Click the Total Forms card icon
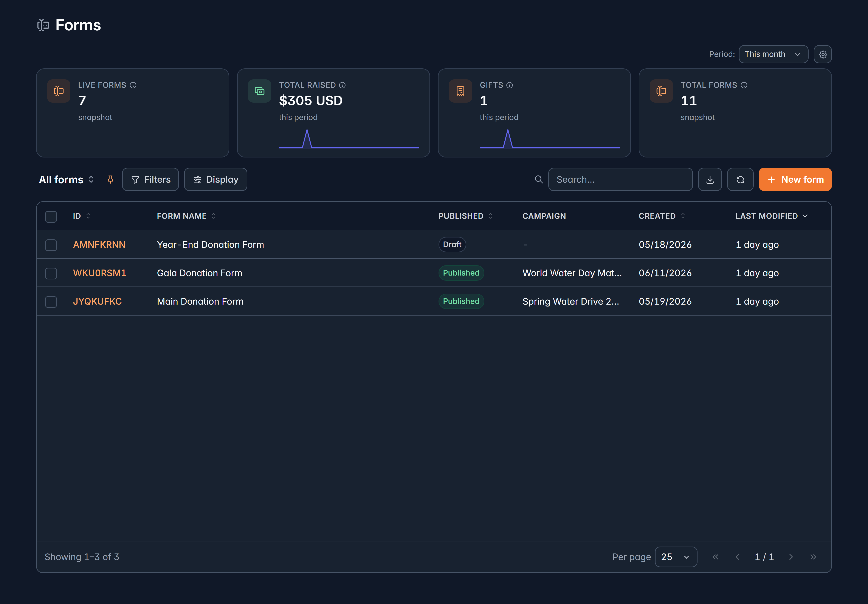This screenshot has width=868, height=604. pos(661,91)
